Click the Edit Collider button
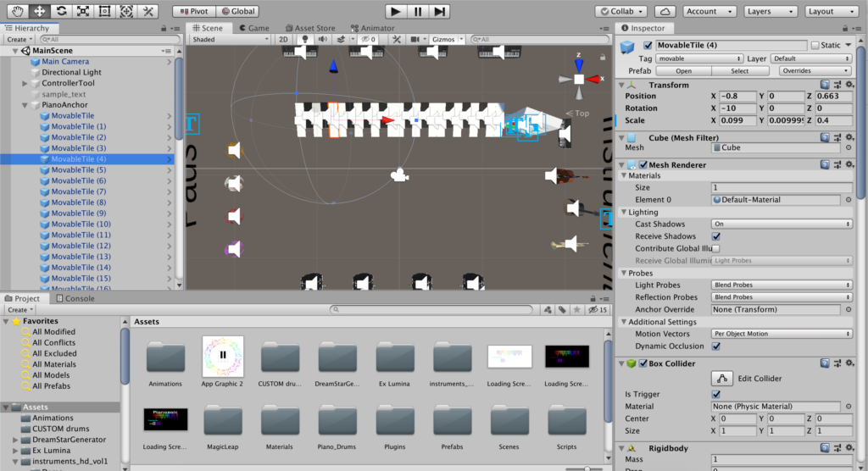Screen dimensions: 868x471 click(721, 379)
